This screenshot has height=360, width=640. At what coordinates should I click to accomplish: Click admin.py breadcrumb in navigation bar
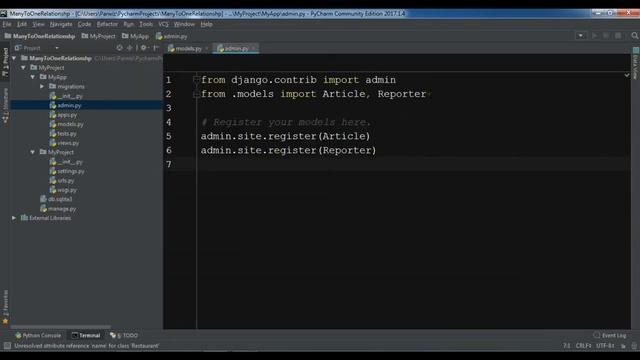point(171,36)
